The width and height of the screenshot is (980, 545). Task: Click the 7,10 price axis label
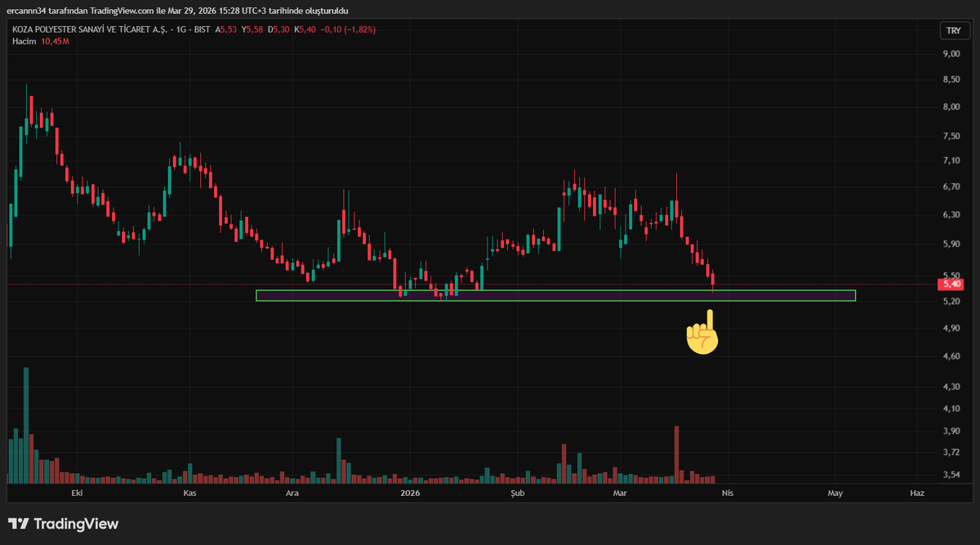951,161
